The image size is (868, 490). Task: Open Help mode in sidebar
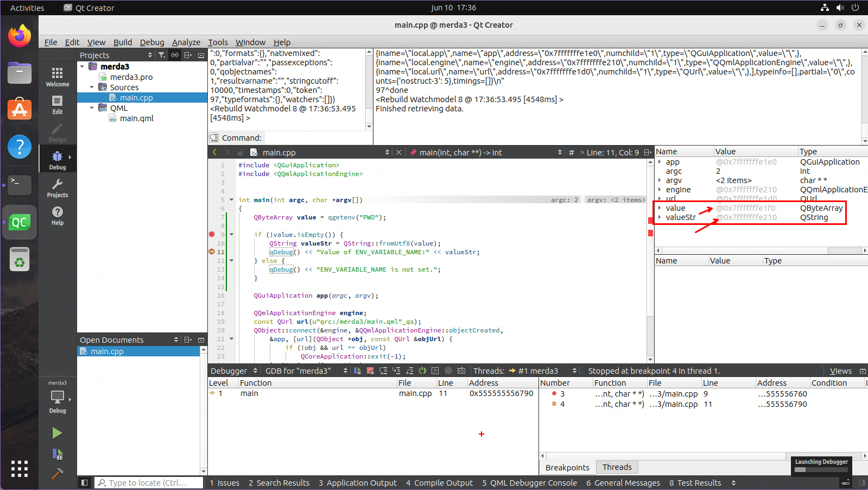58,215
